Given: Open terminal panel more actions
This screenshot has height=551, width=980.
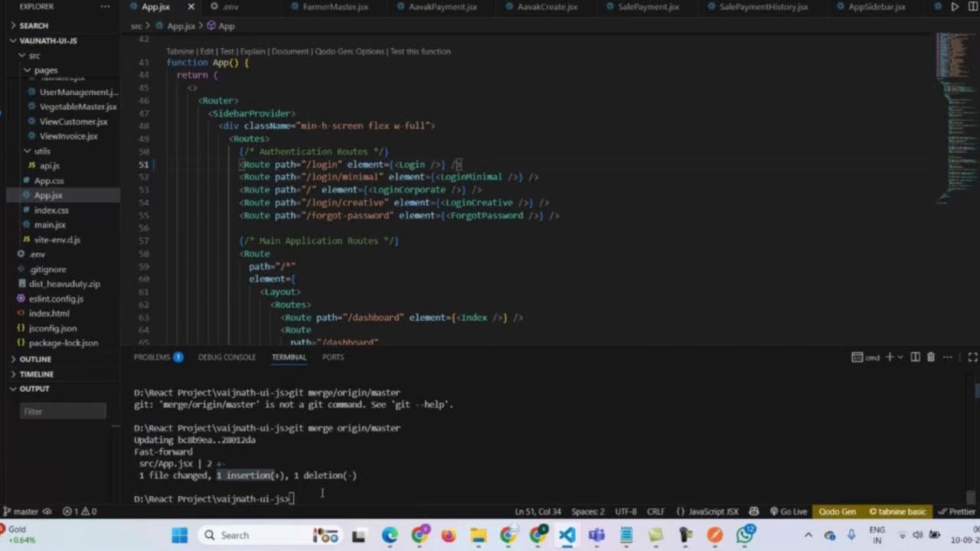Looking at the screenshot, I should point(948,357).
